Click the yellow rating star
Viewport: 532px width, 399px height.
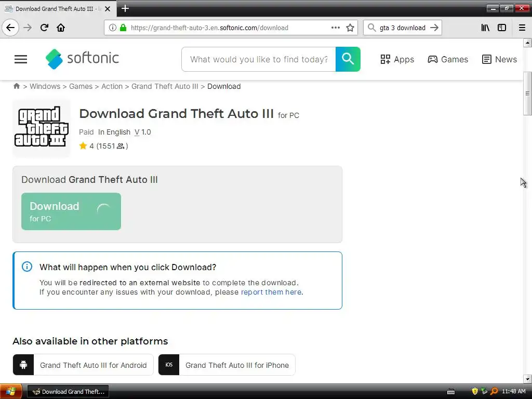click(x=83, y=146)
